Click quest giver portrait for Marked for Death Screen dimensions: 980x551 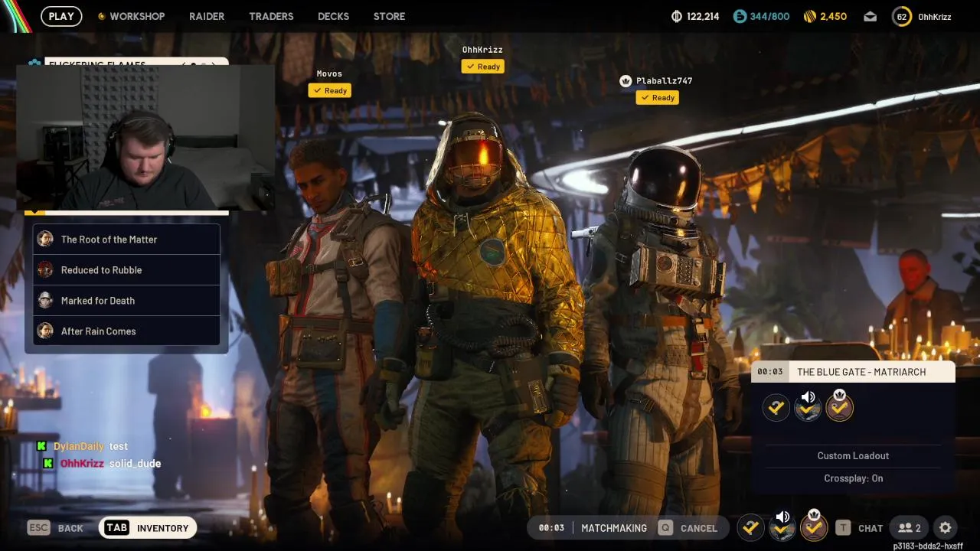[45, 300]
